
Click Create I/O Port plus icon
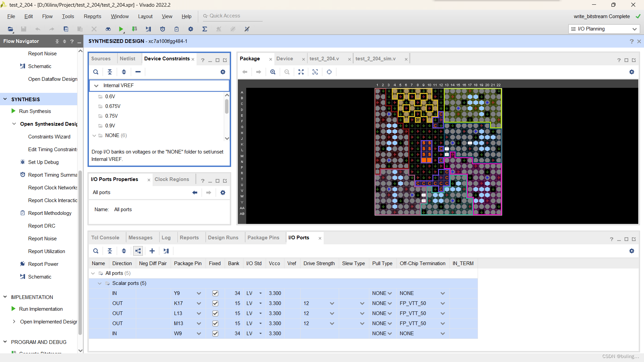[x=152, y=251]
